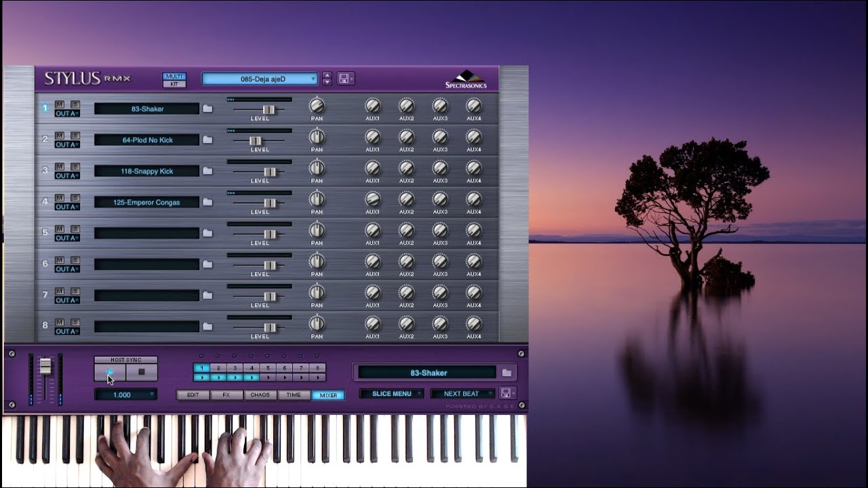Open folder browser for 125-Emperor Congas row

click(x=208, y=202)
